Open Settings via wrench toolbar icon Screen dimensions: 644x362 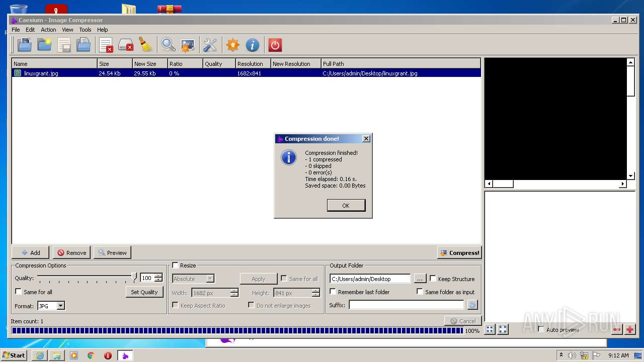tap(210, 45)
